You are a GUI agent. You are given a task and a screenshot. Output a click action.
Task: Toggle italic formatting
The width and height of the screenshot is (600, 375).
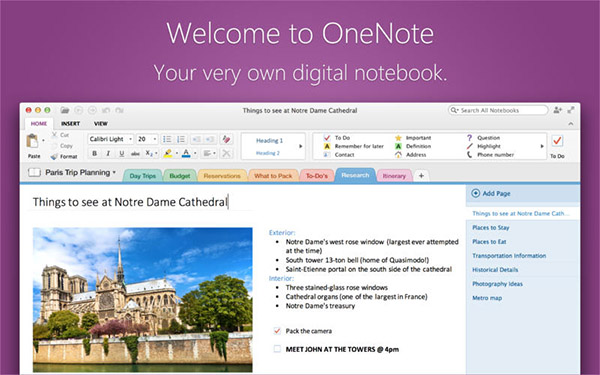(108, 153)
